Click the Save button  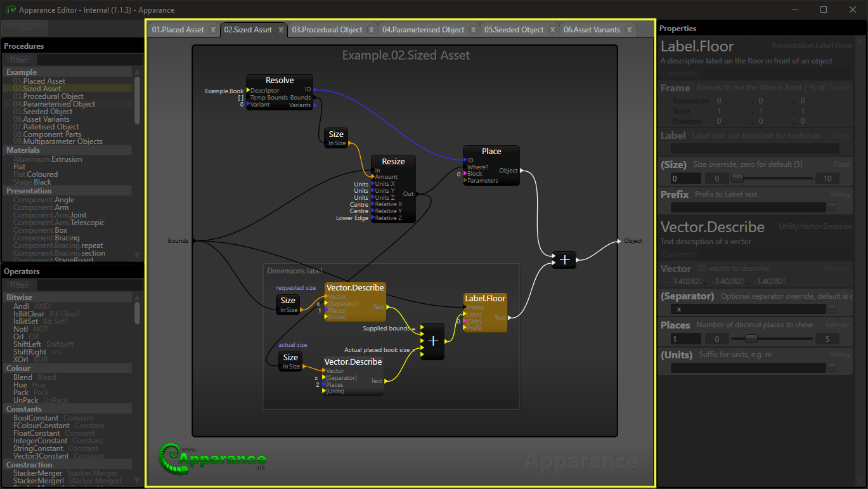tap(25, 29)
